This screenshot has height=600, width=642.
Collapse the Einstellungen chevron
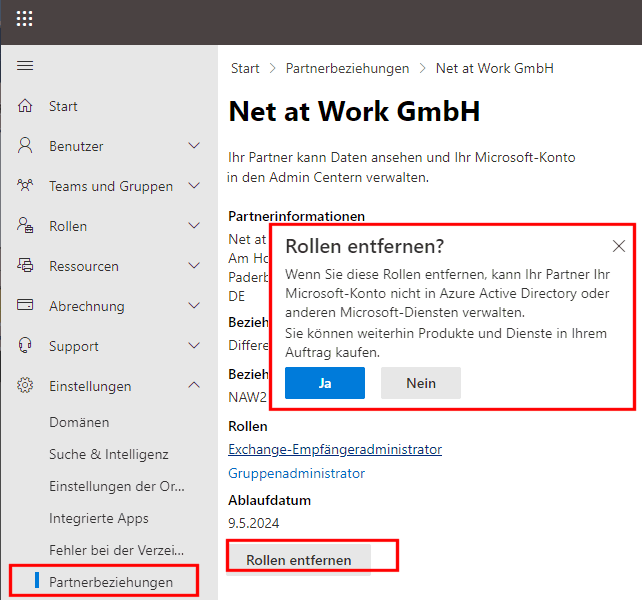194,385
